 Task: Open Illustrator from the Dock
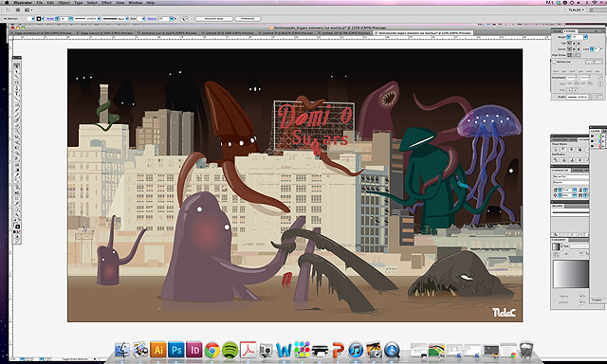pyautogui.click(x=158, y=350)
